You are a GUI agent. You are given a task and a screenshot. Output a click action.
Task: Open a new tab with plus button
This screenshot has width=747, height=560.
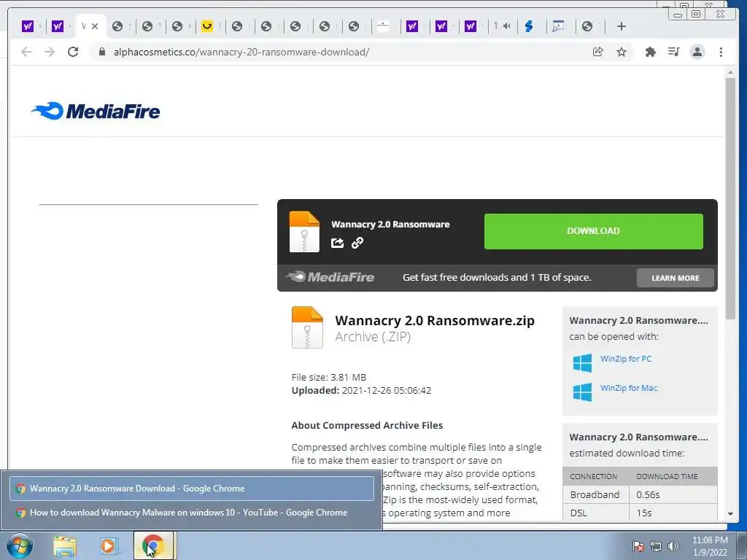coord(622,26)
